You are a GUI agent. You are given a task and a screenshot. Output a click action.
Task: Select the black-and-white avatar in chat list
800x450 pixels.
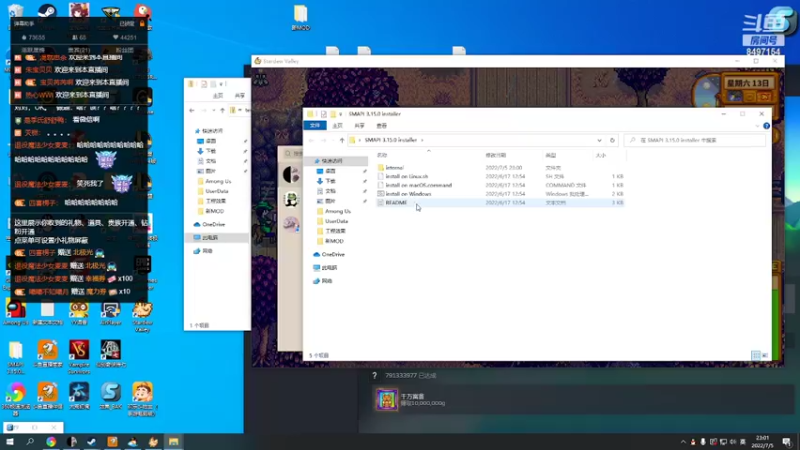click(x=291, y=174)
